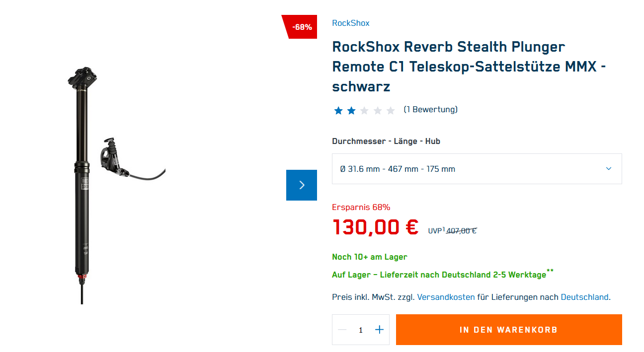This screenshot has height=352, width=644.
Task: Increase quantity with the plus icon
Action: [379, 330]
